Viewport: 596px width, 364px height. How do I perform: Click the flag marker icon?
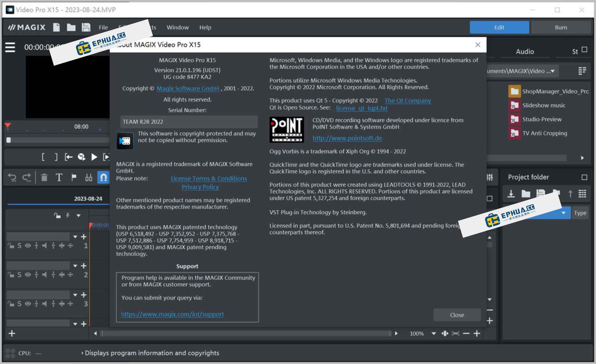[73, 178]
